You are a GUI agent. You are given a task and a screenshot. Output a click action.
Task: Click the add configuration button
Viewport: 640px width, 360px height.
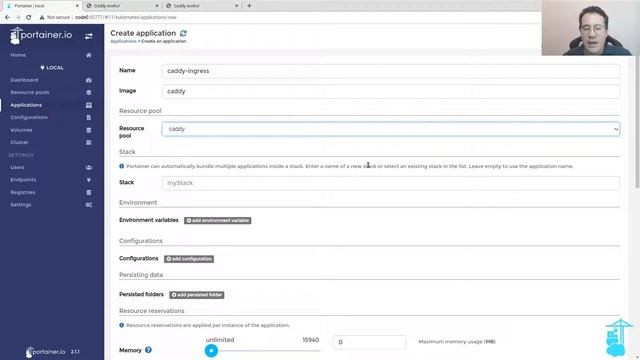pos(189,259)
